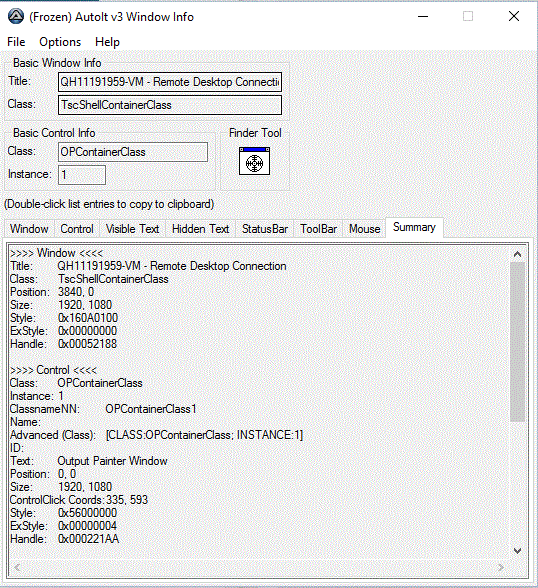Click the ClassnameNN 'OPContainerClass1' line
The height and width of the screenshot is (588, 538).
(x=103, y=409)
